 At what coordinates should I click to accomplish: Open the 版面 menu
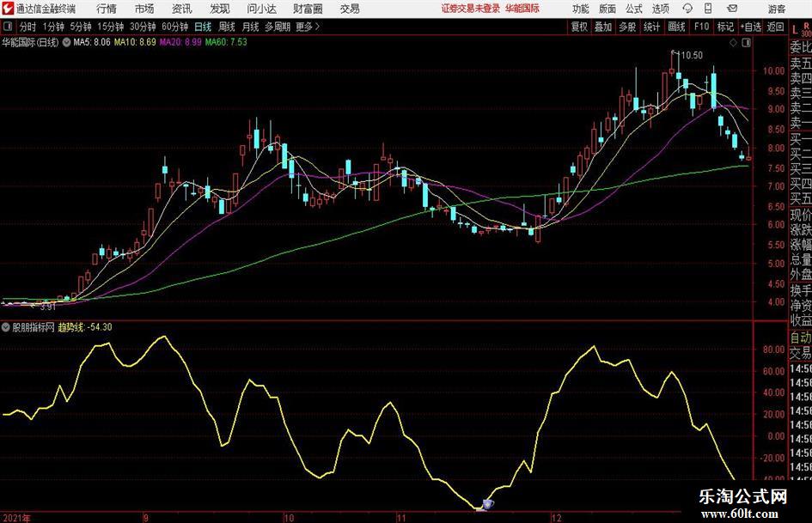coord(607,9)
